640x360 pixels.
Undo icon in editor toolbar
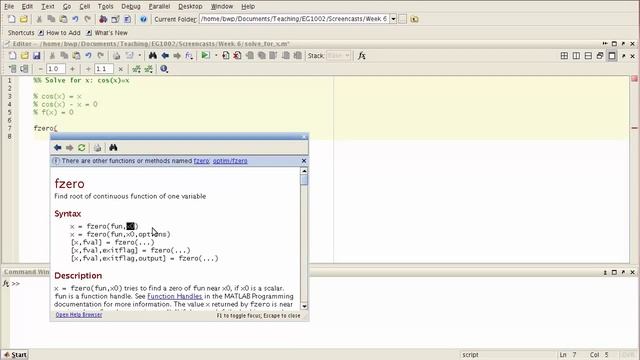pos(88,56)
